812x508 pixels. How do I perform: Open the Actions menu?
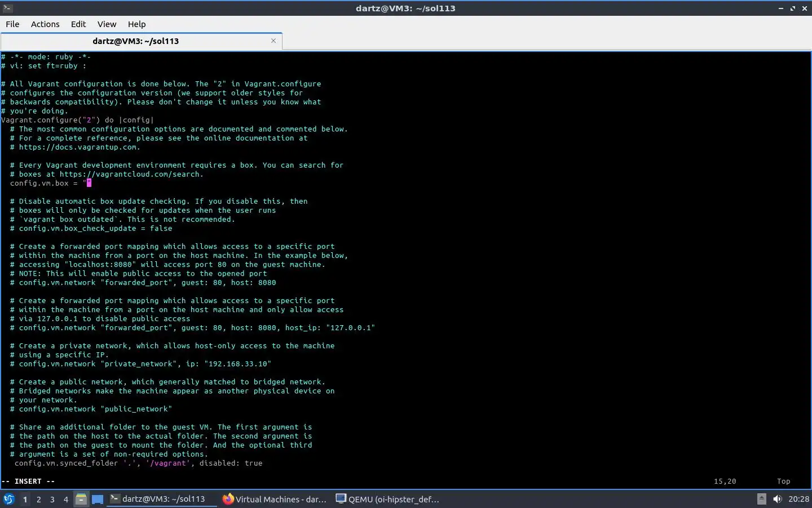pyautogui.click(x=45, y=24)
